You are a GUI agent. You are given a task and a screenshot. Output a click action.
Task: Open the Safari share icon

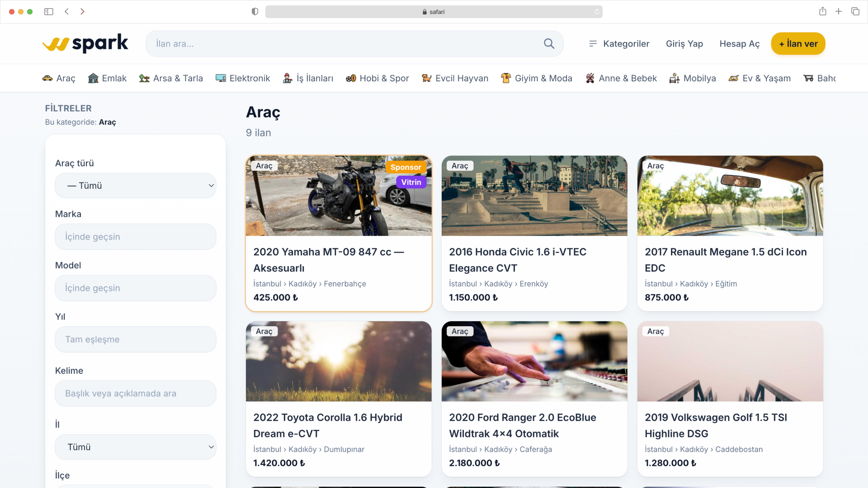(823, 11)
